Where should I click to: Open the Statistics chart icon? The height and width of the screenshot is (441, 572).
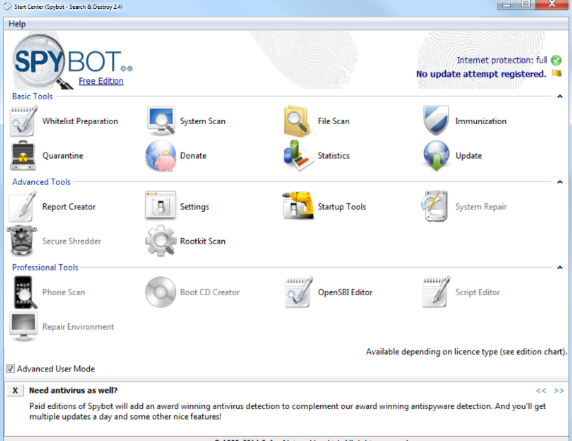click(298, 156)
